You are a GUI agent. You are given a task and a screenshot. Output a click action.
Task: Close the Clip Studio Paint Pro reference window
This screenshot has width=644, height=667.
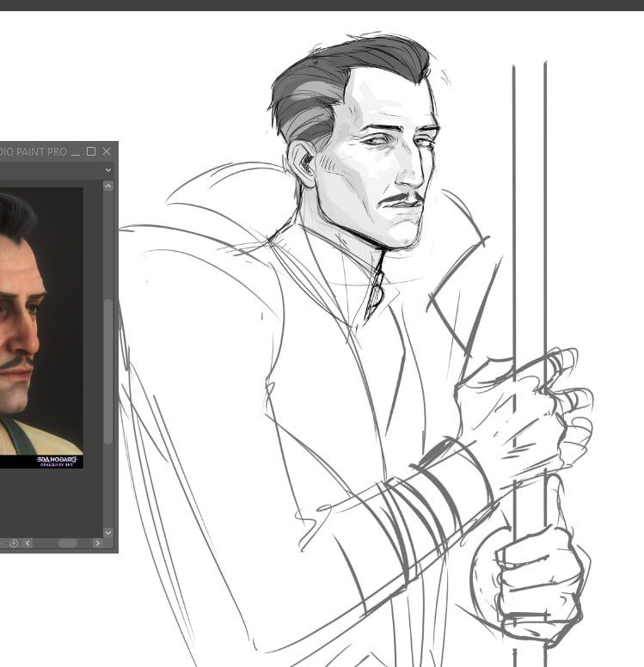tap(107, 151)
